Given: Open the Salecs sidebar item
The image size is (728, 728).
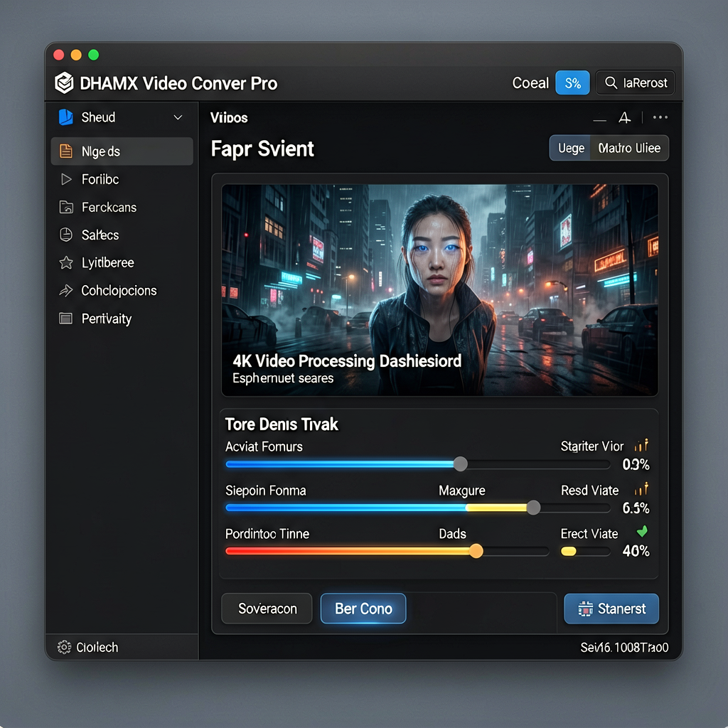Looking at the screenshot, I should coord(122,235).
